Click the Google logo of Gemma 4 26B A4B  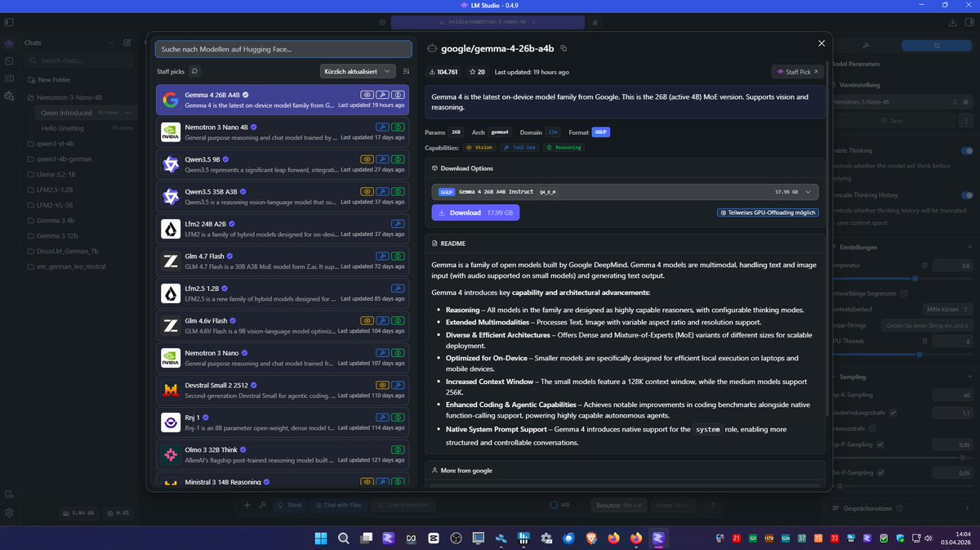[x=171, y=100]
